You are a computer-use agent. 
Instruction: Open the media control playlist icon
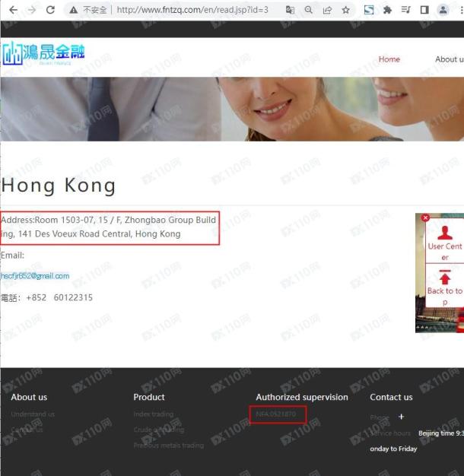[x=405, y=10]
